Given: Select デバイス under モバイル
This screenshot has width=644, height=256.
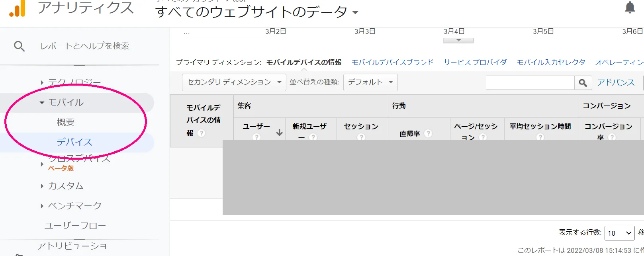Looking at the screenshot, I should point(74,142).
